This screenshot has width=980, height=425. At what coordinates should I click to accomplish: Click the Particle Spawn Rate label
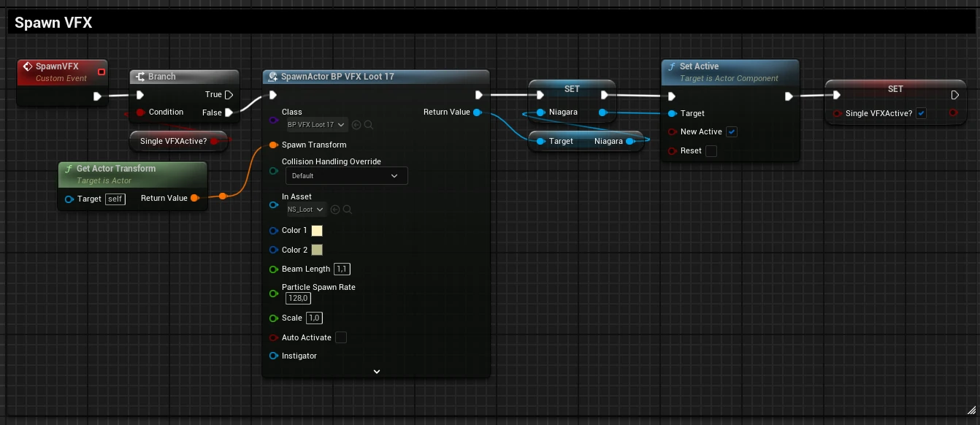click(x=318, y=287)
